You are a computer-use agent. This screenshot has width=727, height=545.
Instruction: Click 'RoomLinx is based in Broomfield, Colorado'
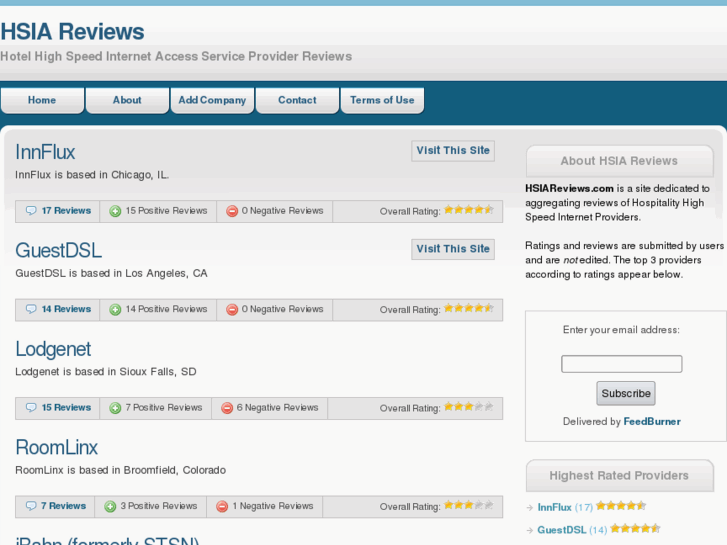121,470
